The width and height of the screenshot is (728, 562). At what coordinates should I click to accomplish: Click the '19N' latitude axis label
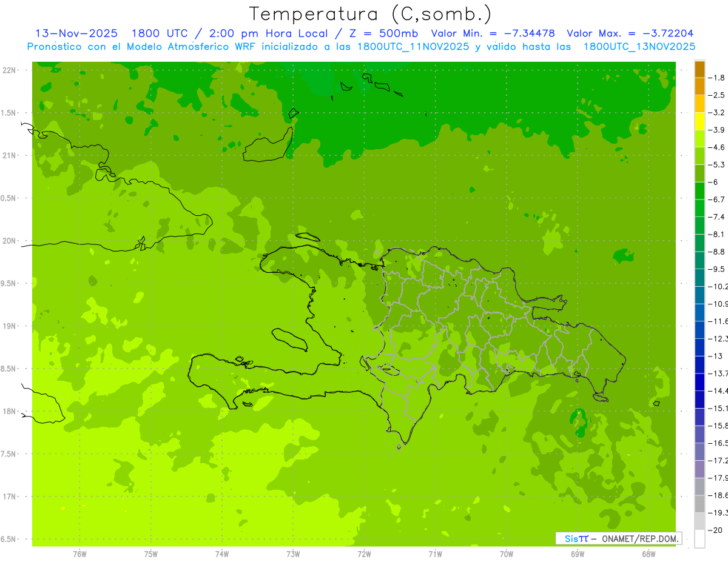(x=8, y=326)
